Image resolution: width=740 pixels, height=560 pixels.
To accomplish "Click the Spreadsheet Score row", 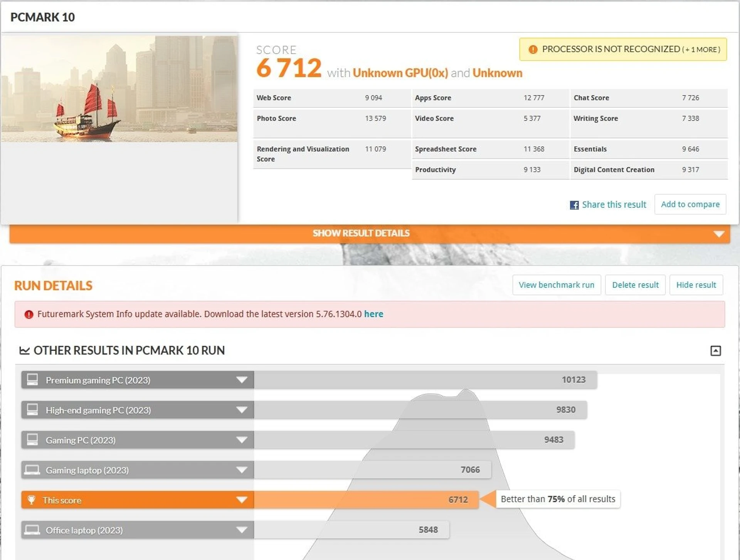I will (490, 149).
